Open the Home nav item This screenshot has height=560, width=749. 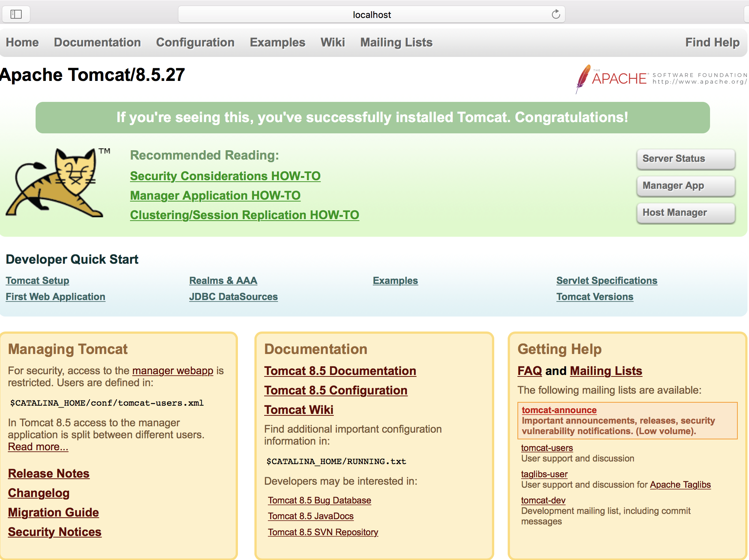click(x=22, y=42)
